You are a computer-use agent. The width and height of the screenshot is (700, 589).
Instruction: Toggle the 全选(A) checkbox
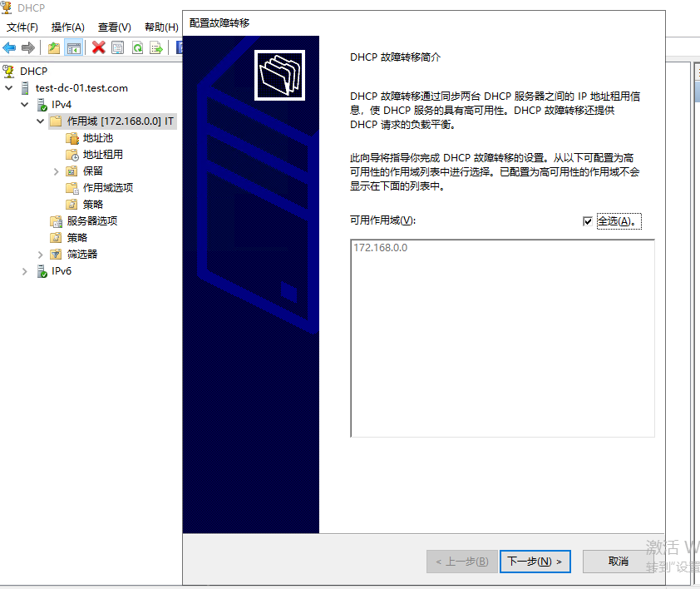click(x=588, y=221)
